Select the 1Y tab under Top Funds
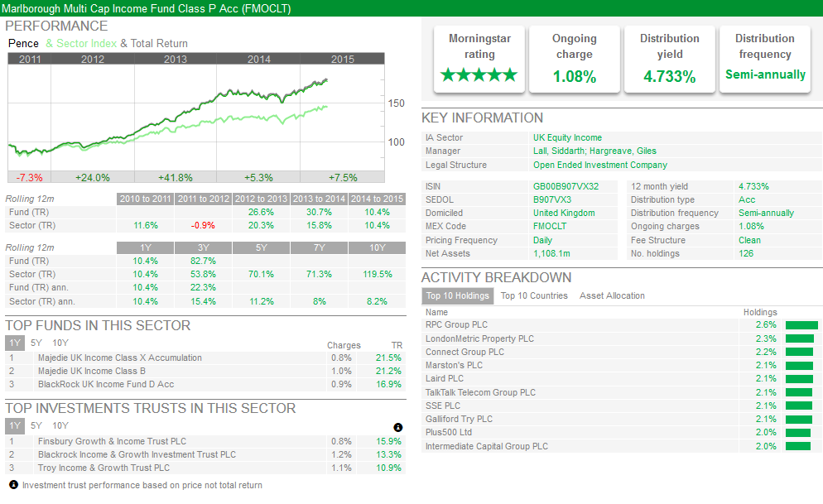 pyautogui.click(x=15, y=343)
